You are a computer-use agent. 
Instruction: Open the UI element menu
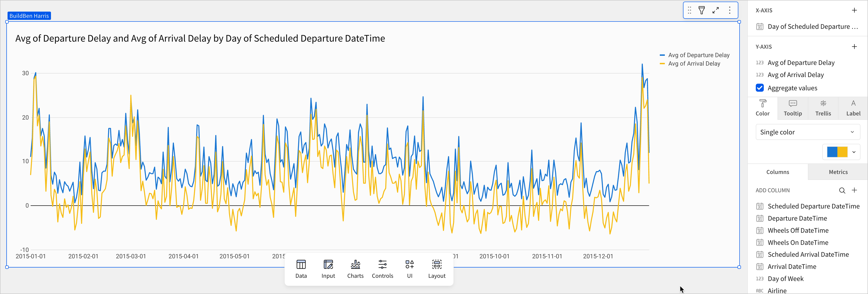coord(409,269)
